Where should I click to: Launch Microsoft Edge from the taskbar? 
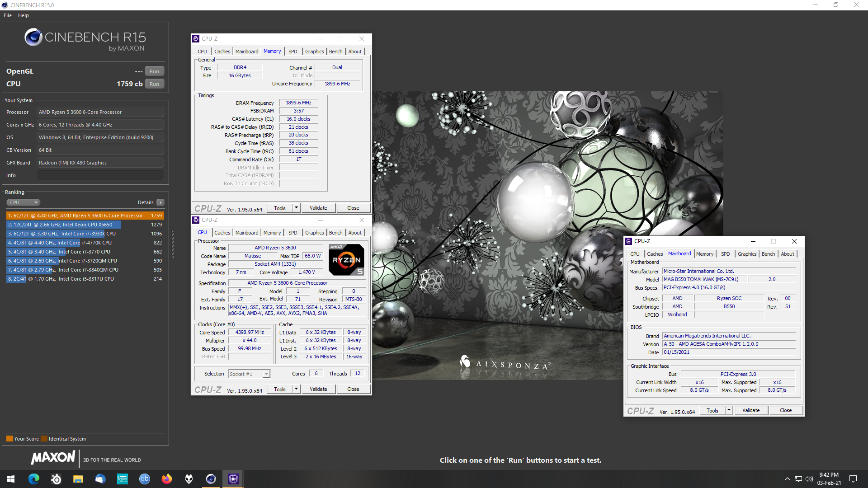[x=34, y=479]
